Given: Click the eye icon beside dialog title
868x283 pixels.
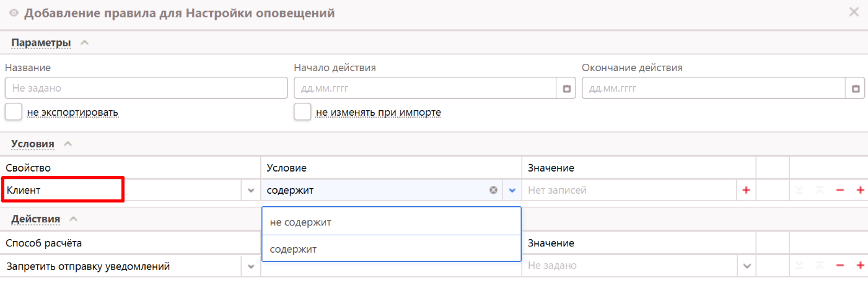Looking at the screenshot, I should coord(14,13).
